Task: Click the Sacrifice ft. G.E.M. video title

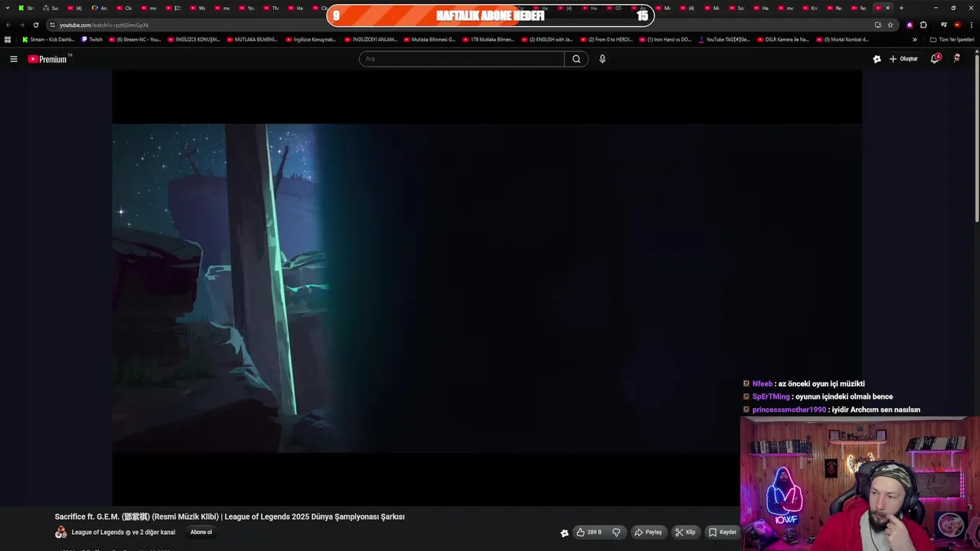Action: click(230, 517)
